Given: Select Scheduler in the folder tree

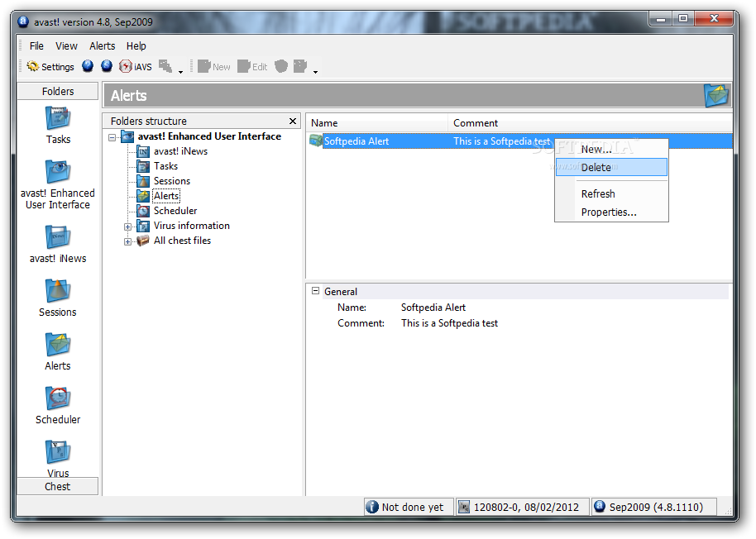Looking at the screenshot, I should pyautogui.click(x=175, y=211).
